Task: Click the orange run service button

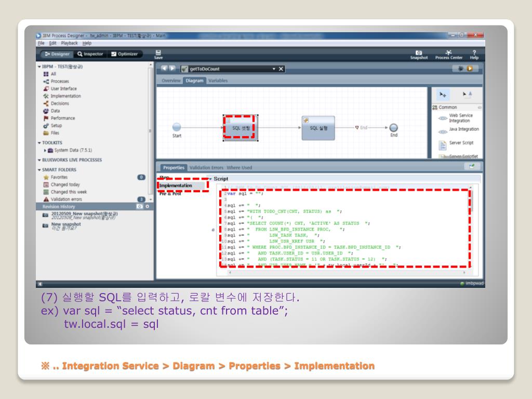Action: click(x=470, y=69)
